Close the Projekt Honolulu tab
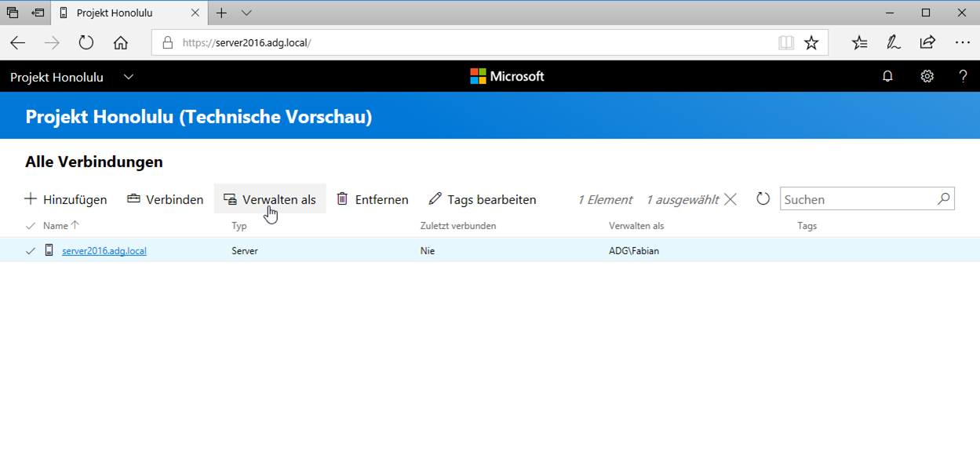This screenshot has width=980, height=462. [196, 13]
